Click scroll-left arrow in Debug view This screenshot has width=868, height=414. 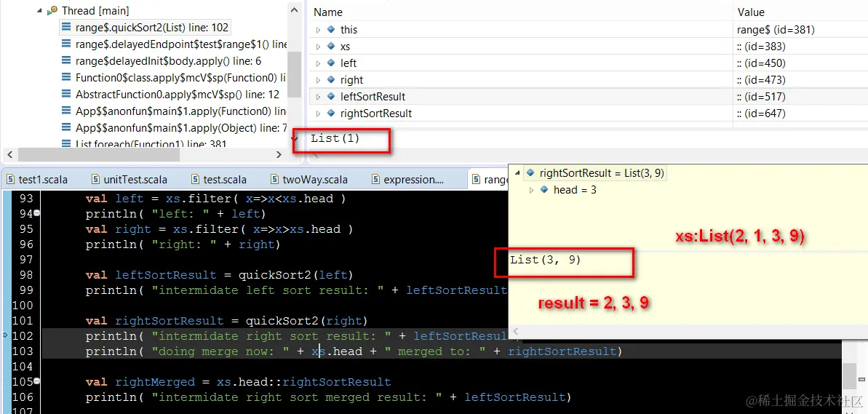click(x=9, y=154)
